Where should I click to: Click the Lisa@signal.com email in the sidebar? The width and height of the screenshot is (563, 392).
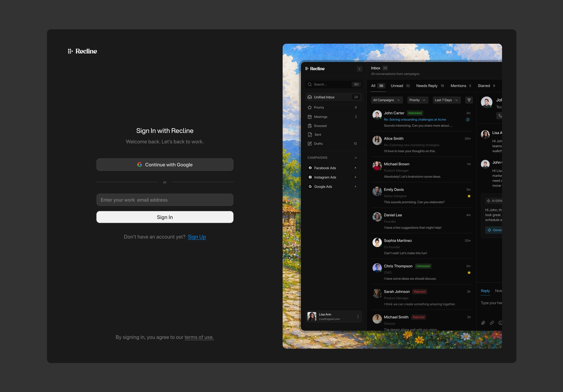(329, 319)
